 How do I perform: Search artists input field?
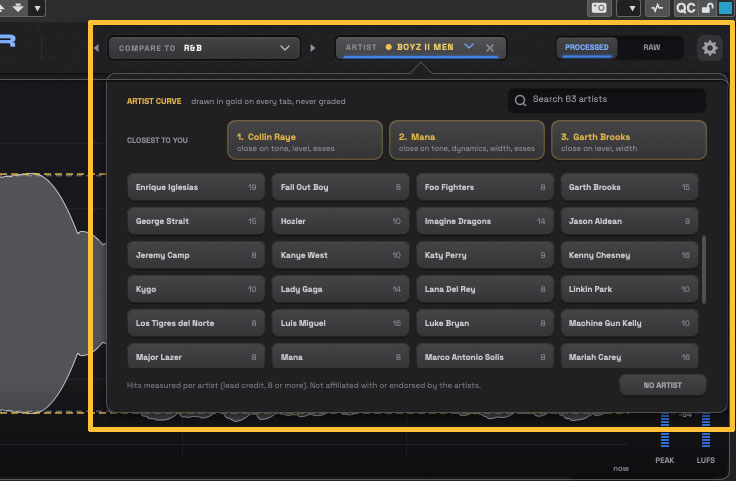point(606,99)
